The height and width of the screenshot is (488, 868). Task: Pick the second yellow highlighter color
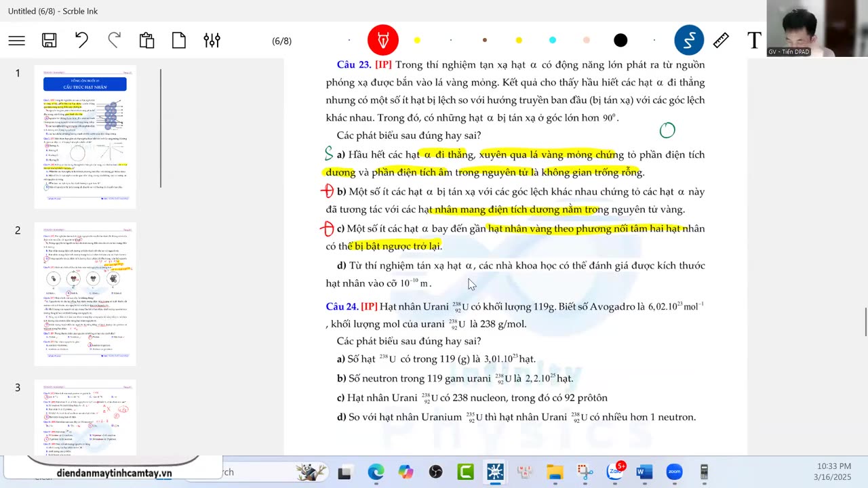click(519, 41)
